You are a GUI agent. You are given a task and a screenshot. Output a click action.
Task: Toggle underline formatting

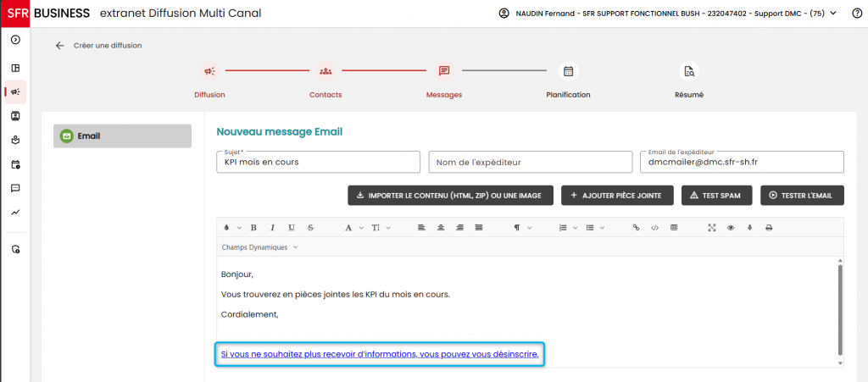pos(292,228)
